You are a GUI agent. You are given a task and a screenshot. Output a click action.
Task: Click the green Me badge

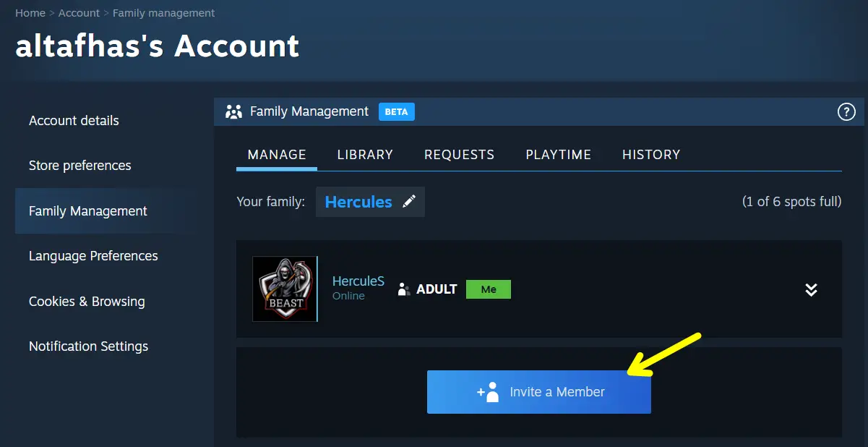(489, 289)
